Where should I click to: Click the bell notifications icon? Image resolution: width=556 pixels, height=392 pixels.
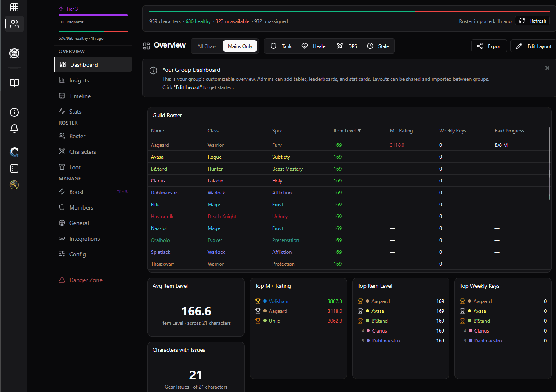[x=14, y=129]
